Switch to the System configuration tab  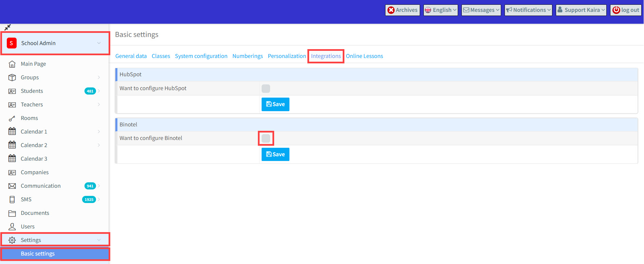(201, 56)
